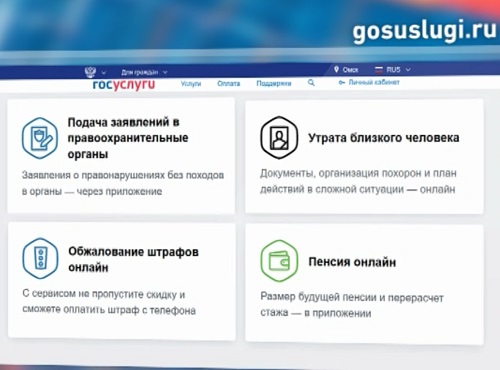Open Подача заявлений в правоохранительные органы title
The height and width of the screenshot is (370, 500).
(128, 138)
